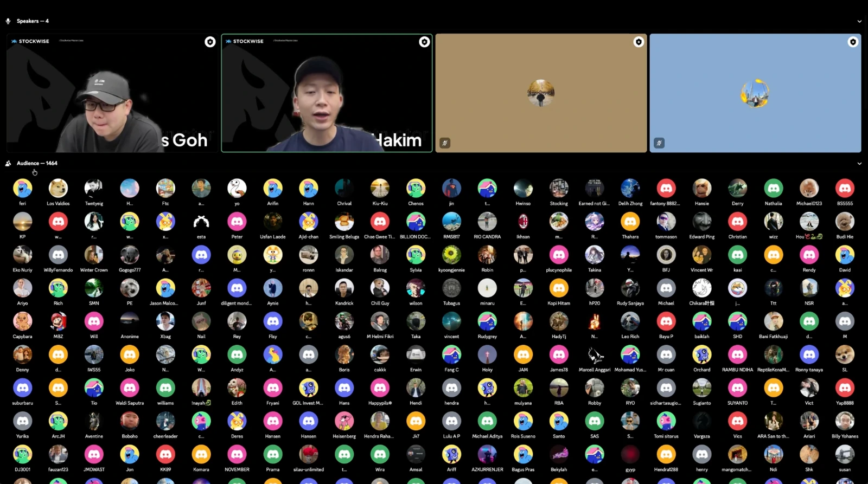
Task: Click the muted microphone icon on the tan speaker tile
Action: [x=445, y=143]
